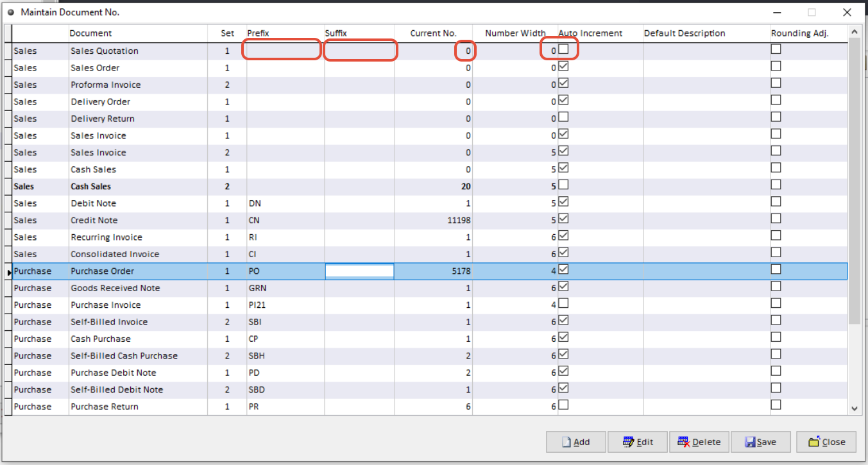Select the Goods Received Note row
The width and height of the screenshot is (868, 465).
point(430,288)
